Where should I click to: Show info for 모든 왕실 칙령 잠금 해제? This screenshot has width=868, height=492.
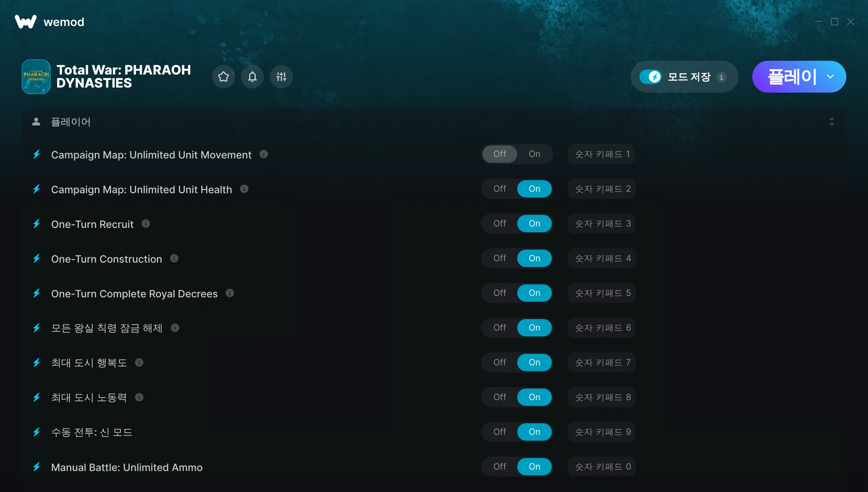[175, 328]
